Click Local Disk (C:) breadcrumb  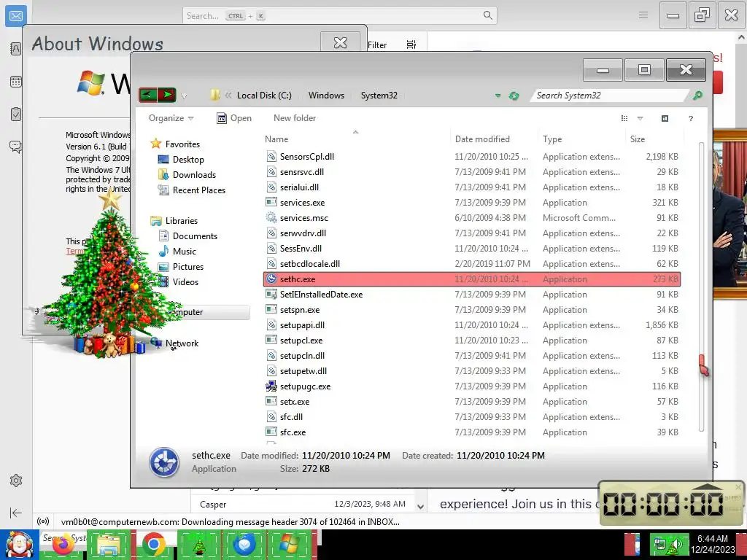[x=264, y=96]
